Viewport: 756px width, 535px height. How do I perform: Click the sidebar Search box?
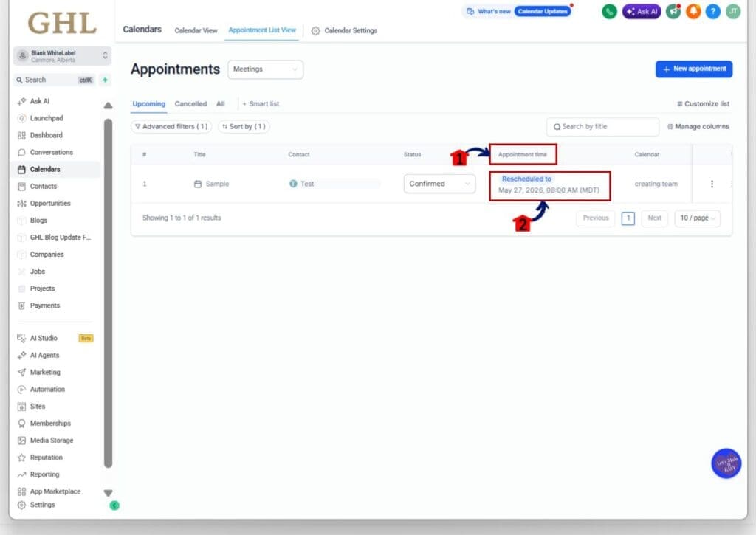tap(55, 80)
